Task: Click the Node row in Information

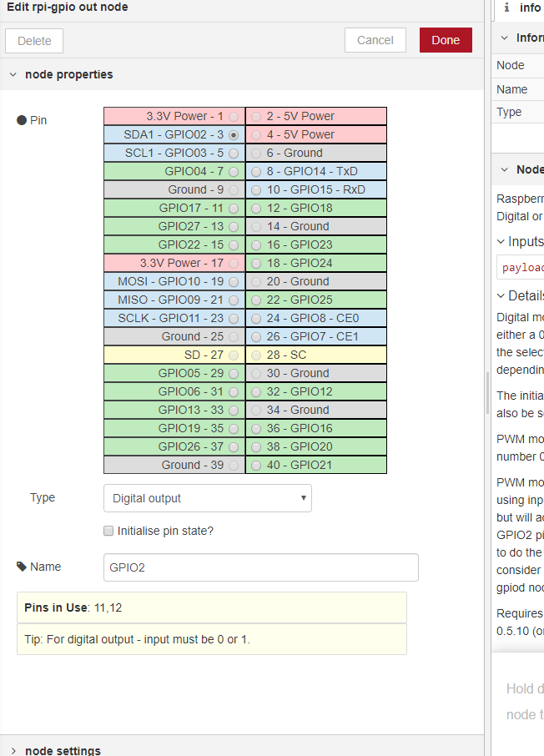Action: (x=518, y=65)
